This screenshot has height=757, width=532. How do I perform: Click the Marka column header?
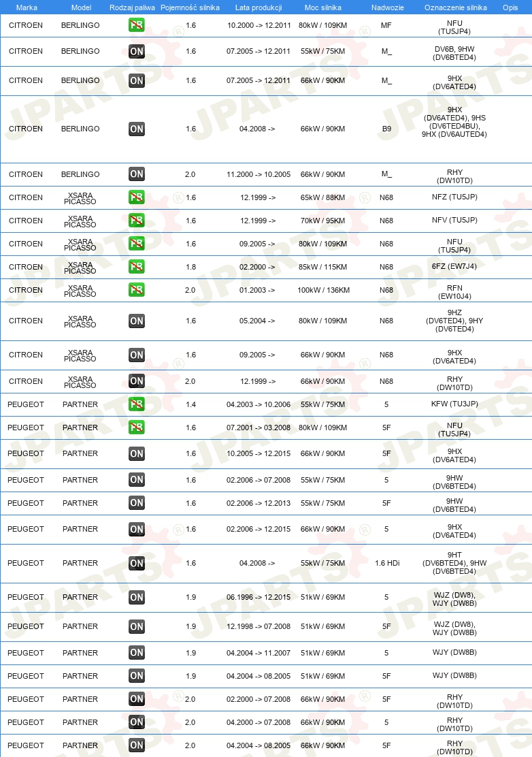[27, 7]
